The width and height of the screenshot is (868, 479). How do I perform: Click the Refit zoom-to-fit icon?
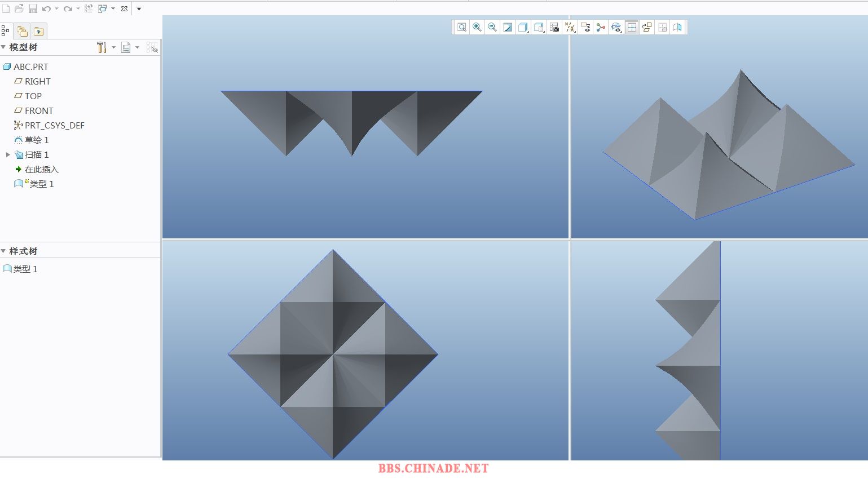pos(462,27)
